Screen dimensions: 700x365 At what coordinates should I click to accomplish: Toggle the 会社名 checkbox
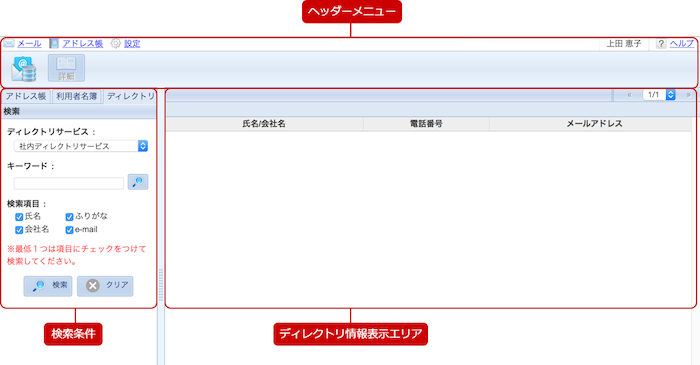19,230
